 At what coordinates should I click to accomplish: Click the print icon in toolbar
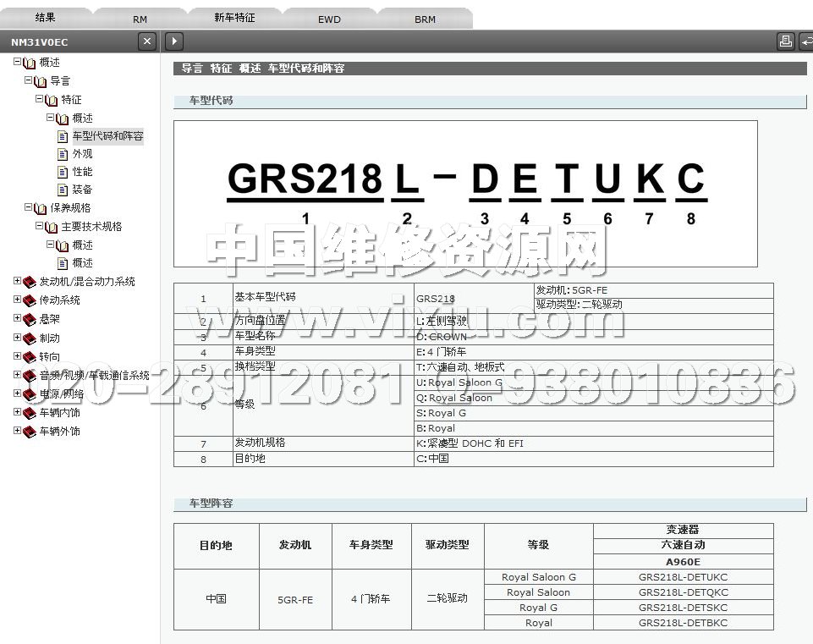[786, 41]
